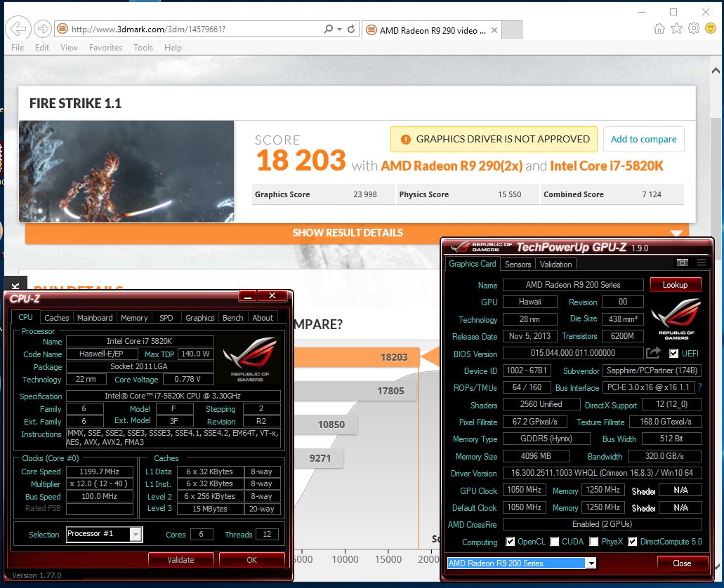Switch to CPU-Z SPD tab
Image resolution: width=724 pixels, height=588 pixels.
(166, 318)
